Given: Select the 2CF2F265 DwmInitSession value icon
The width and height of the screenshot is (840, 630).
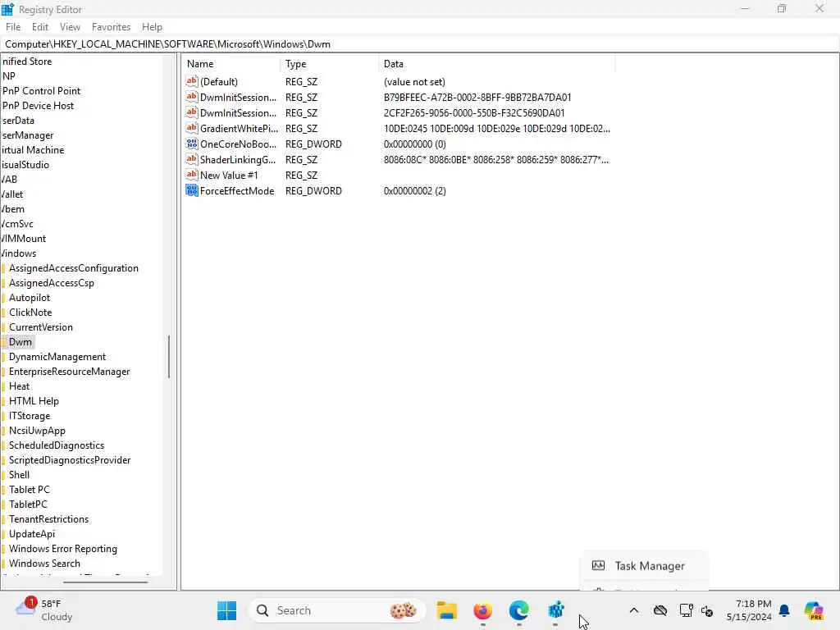Looking at the screenshot, I should [192, 112].
